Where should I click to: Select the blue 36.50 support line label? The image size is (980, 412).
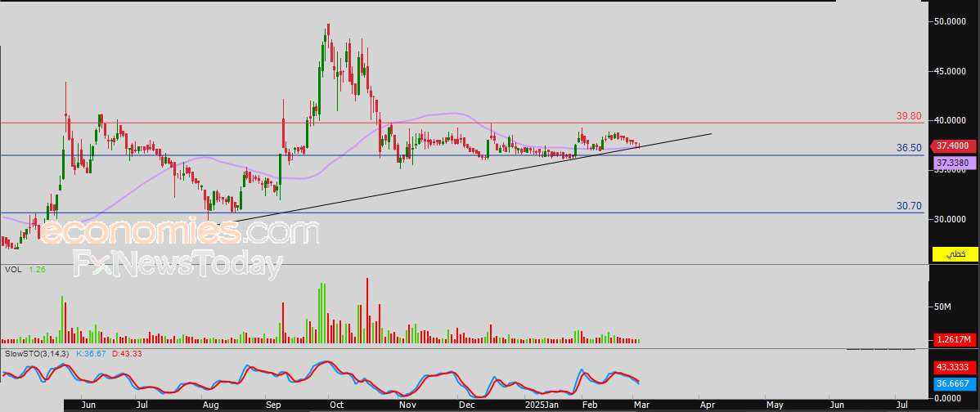[909, 148]
